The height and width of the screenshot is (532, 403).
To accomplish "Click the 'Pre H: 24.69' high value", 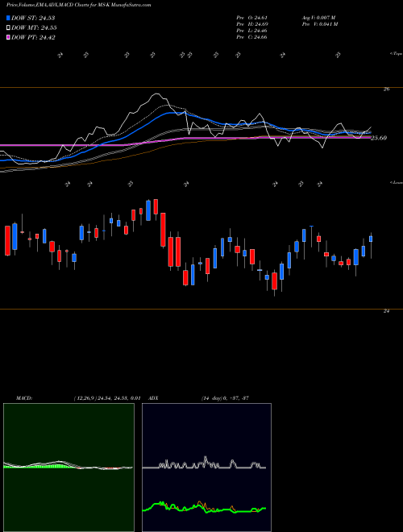I will [251, 24].
